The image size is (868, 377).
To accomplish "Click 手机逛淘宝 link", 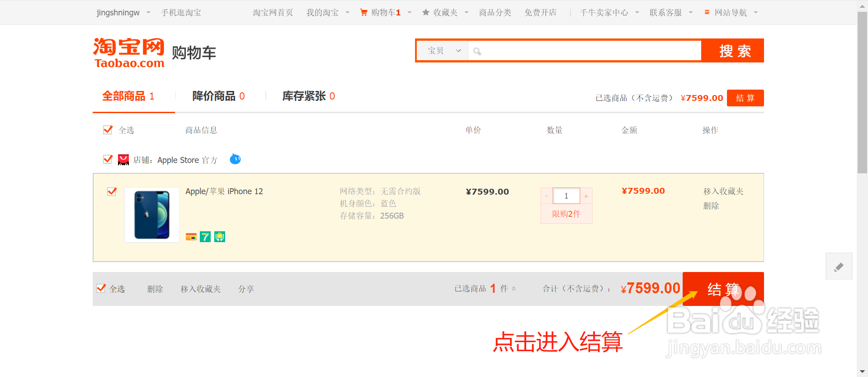I will pos(181,13).
